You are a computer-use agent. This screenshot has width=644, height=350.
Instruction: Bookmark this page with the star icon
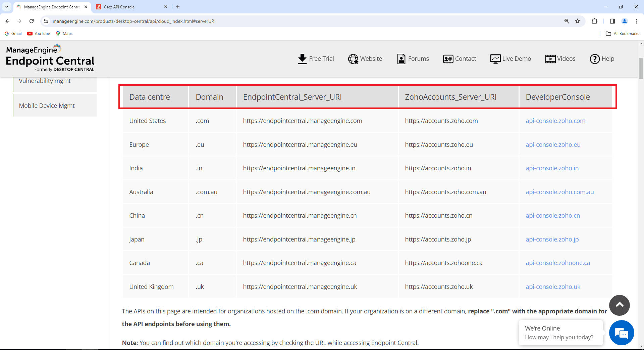point(578,21)
